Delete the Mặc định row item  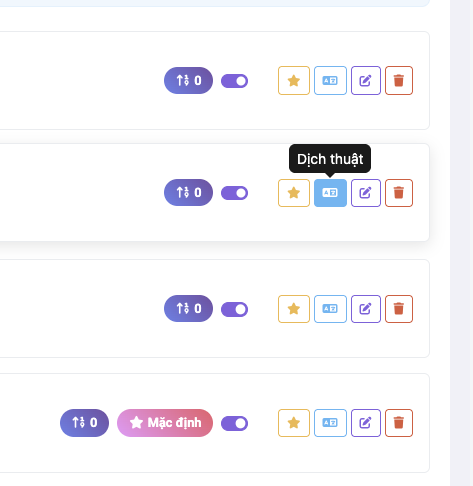pyautogui.click(x=399, y=423)
